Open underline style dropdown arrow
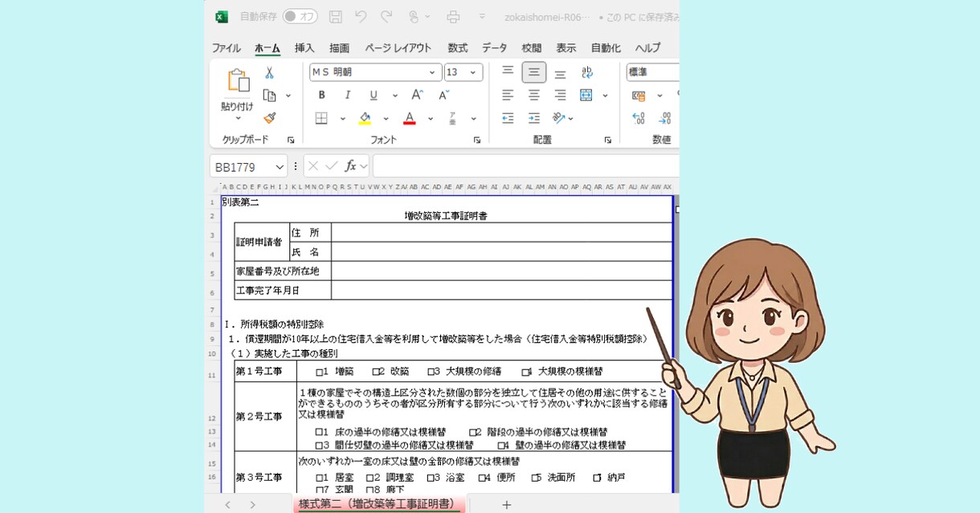This screenshot has height=513, width=980. [395, 95]
